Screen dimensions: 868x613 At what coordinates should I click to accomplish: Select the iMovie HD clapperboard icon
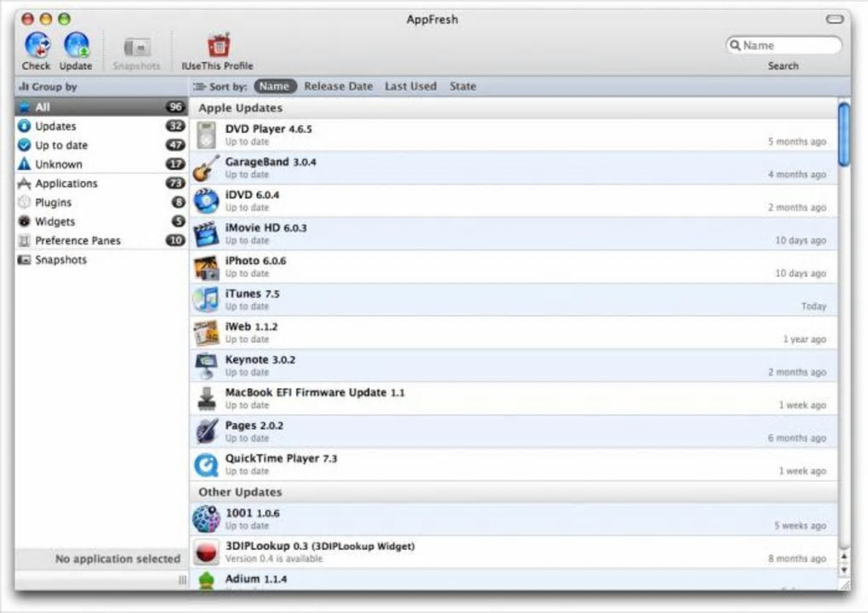click(206, 233)
